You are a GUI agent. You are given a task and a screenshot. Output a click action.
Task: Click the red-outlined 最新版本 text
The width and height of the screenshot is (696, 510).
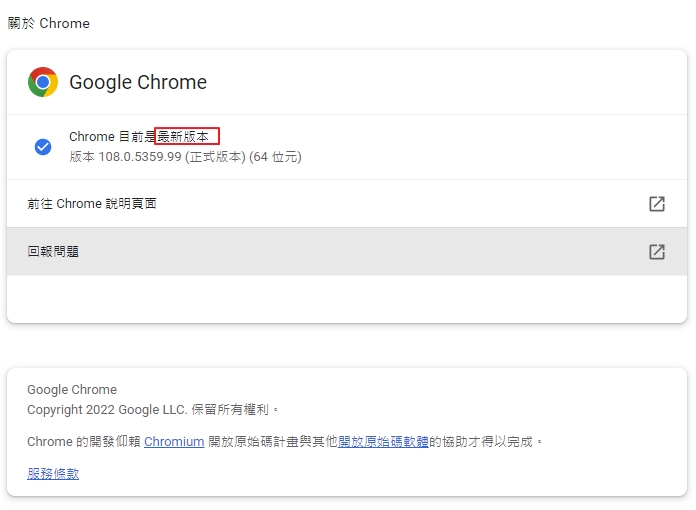pyautogui.click(x=187, y=137)
